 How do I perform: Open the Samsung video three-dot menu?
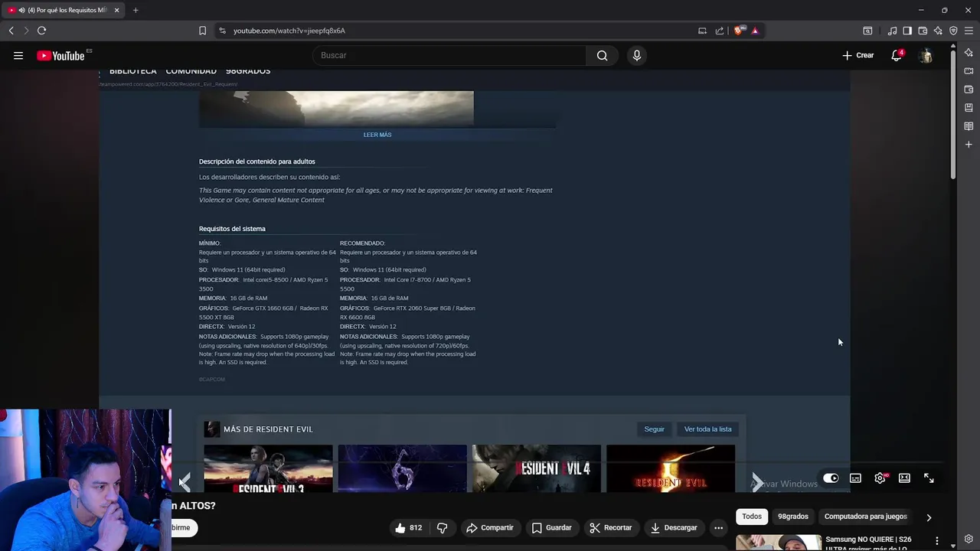point(936,542)
